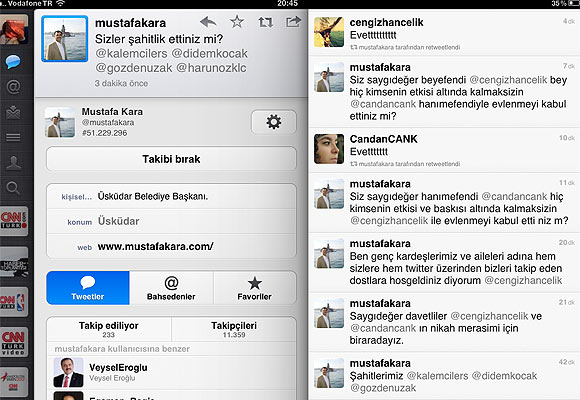This screenshot has height=400, width=580.
Task: Select the Tweetler tab
Action: point(88,288)
